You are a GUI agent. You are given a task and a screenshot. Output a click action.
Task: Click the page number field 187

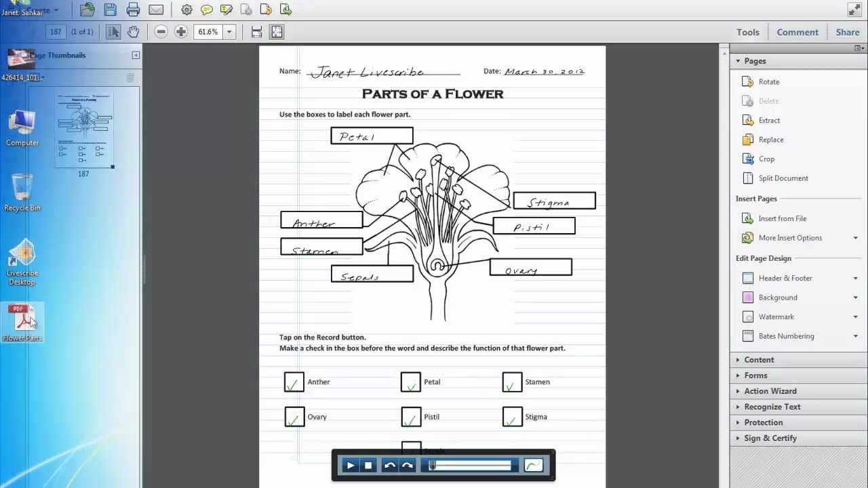click(56, 32)
